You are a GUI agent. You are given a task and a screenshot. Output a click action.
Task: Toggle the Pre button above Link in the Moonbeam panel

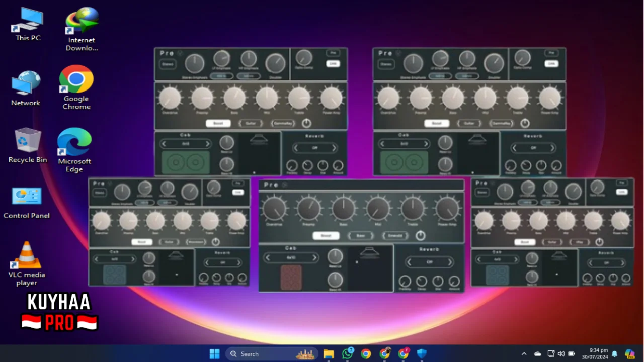(x=238, y=183)
